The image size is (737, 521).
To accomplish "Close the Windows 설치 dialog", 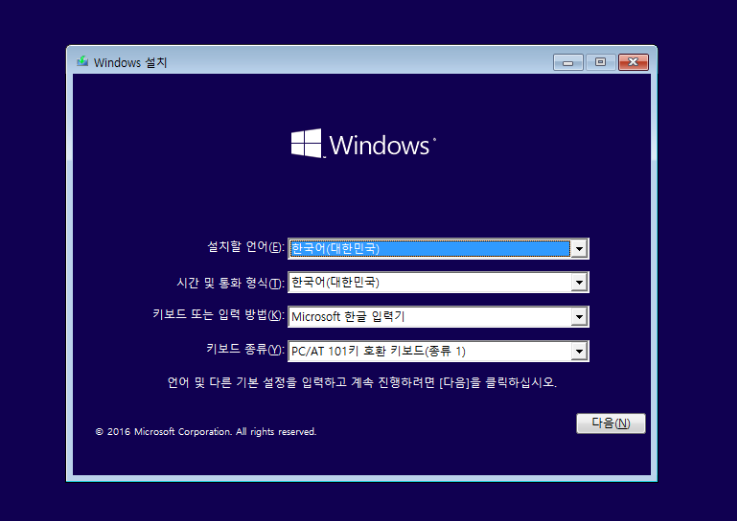I will pos(633,62).
